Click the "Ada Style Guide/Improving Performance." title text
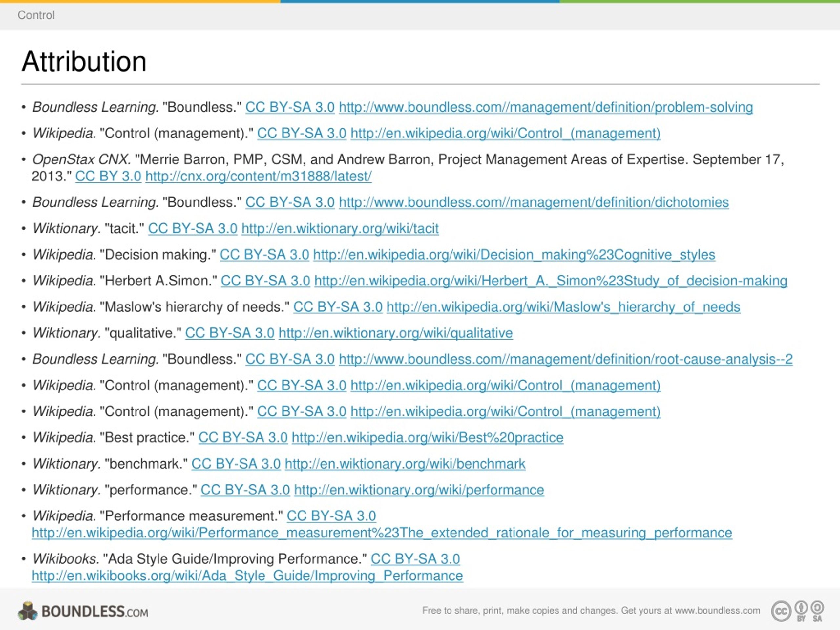 [235, 559]
